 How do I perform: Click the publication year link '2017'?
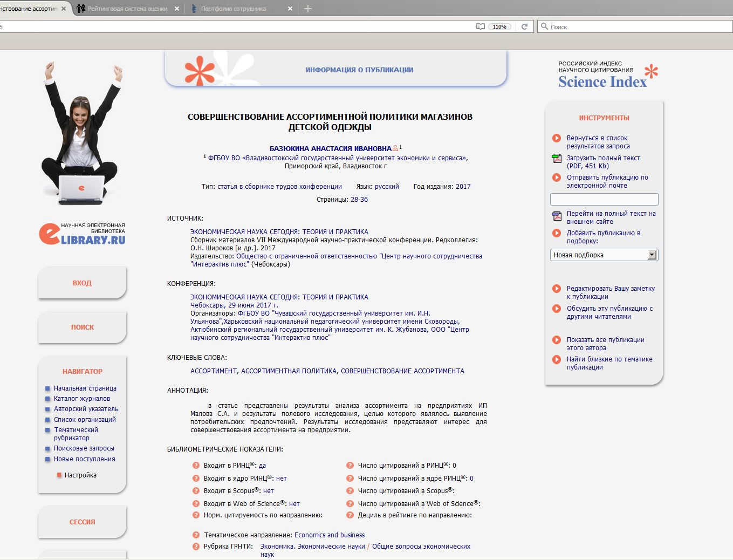click(x=463, y=187)
